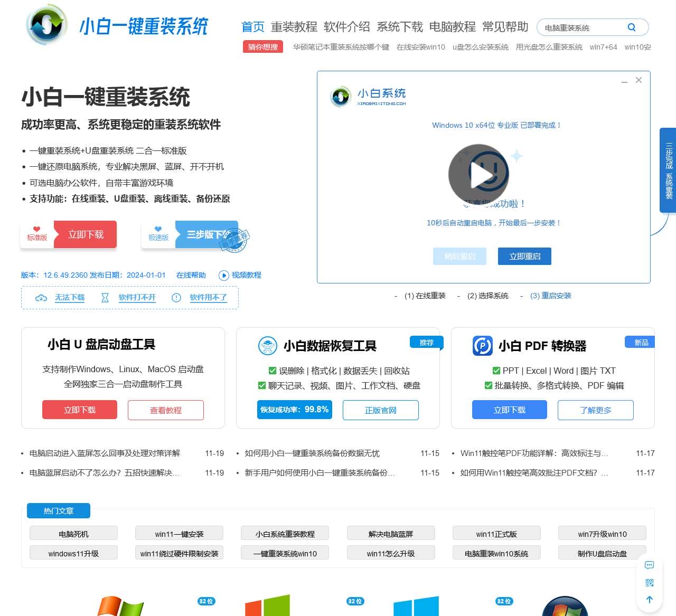Image resolution: width=676 pixels, height=616 pixels.
Task: Select step (2) 选择系统
Action: click(x=488, y=296)
